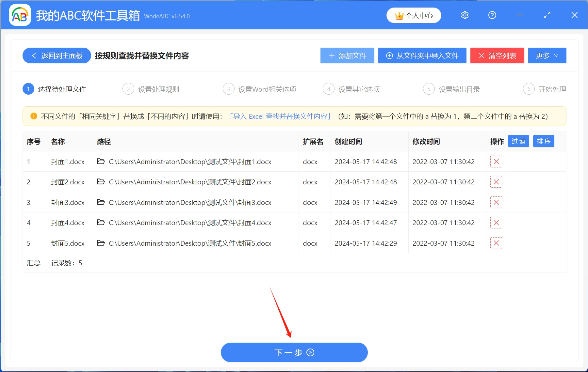This screenshot has width=588, height=372.
Task: Open the settings gear icon
Action: [x=465, y=15]
